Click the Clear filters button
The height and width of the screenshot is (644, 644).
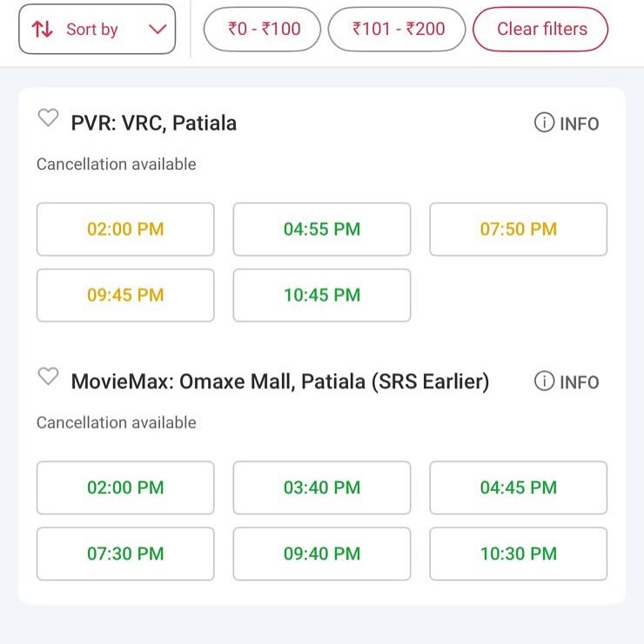point(540,30)
